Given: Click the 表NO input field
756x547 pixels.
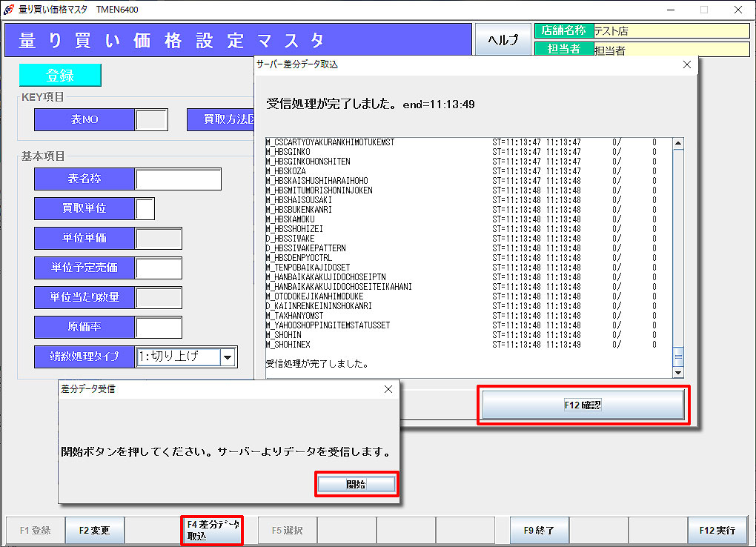Looking at the screenshot, I should 151,119.
